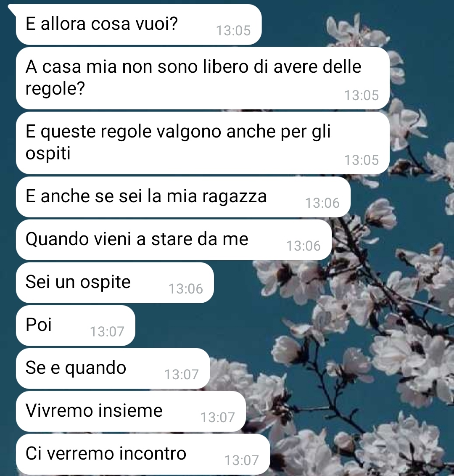The height and width of the screenshot is (476, 454).
Task: Click the 13:07 timestamp of 'Vivremo insieme'
Action: [218, 418]
